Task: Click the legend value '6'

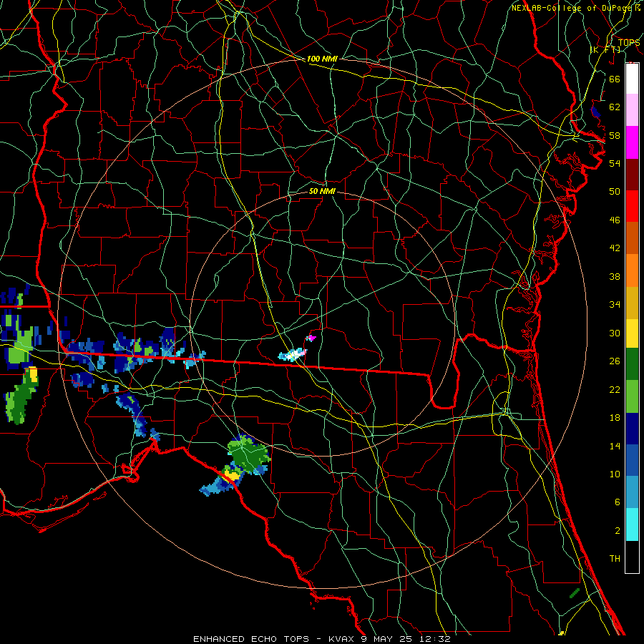Action: pos(617,502)
